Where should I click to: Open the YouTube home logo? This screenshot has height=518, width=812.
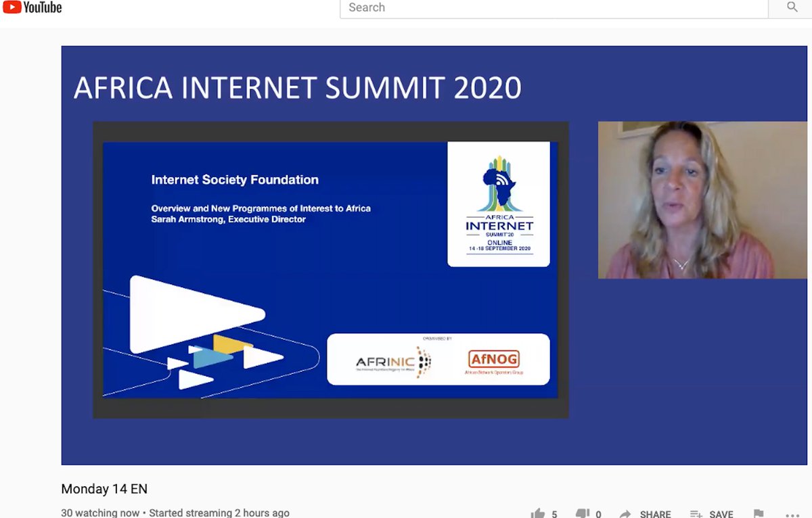[32, 7]
